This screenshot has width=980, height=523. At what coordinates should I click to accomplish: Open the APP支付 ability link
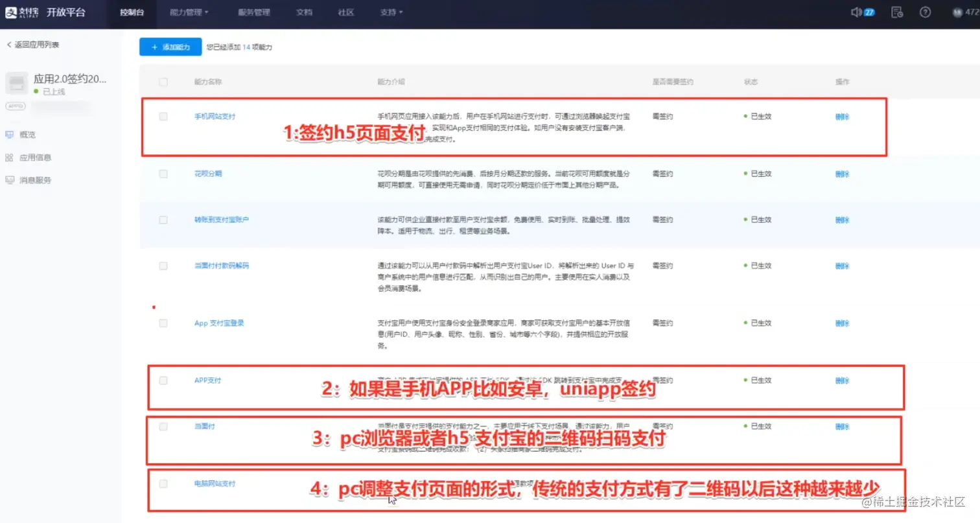click(x=207, y=380)
